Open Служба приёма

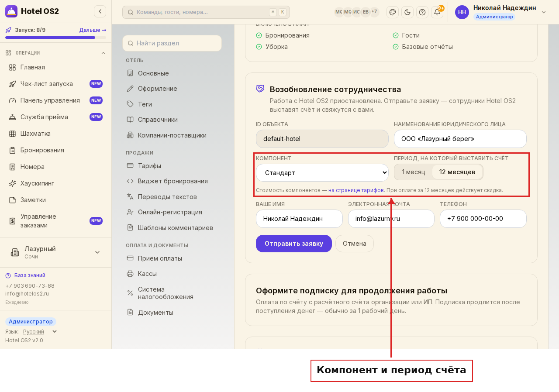coord(55,117)
